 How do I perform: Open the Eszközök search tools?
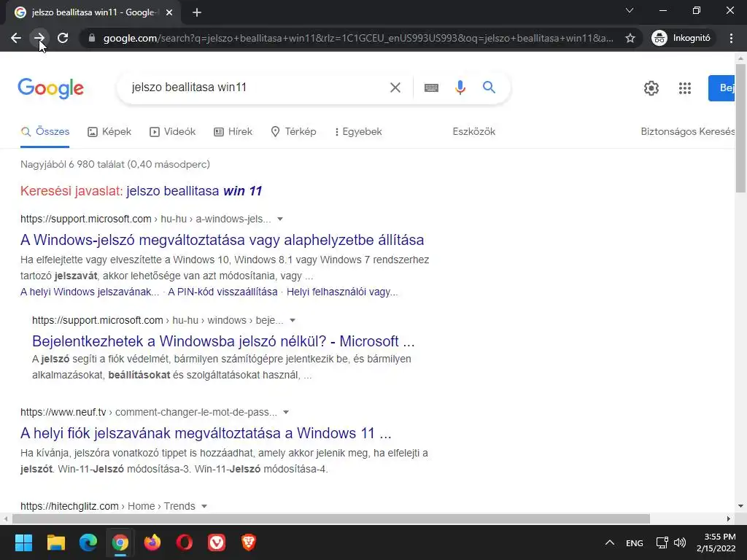tap(473, 132)
